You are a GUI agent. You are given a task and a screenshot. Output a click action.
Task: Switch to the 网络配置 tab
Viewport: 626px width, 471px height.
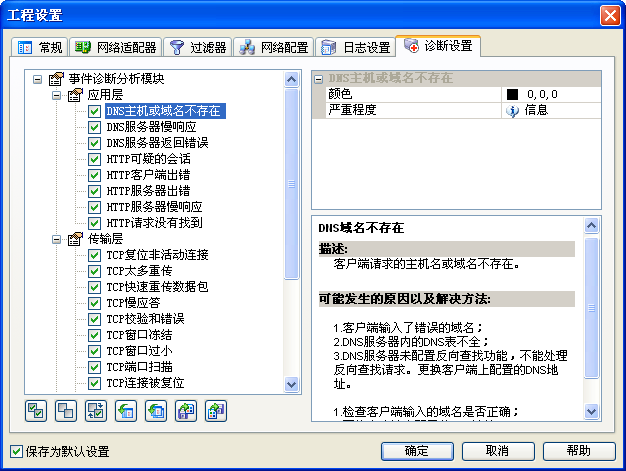pos(273,47)
